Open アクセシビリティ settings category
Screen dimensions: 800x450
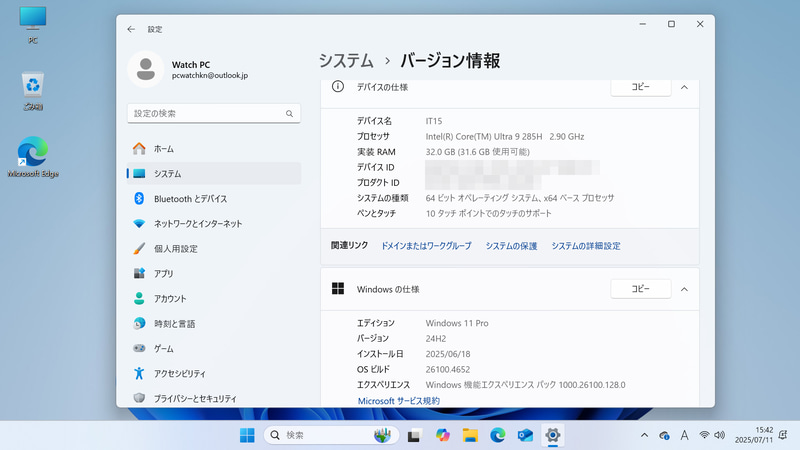(214, 373)
